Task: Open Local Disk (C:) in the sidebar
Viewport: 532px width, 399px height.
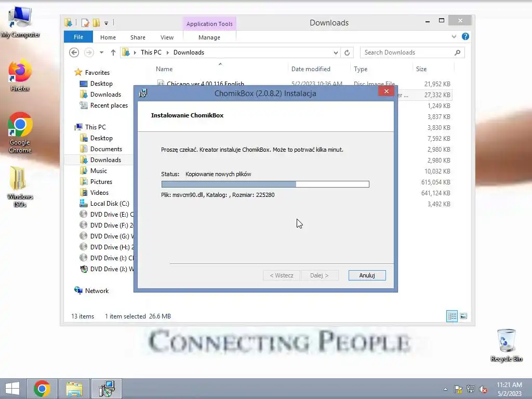Action: 109,204
